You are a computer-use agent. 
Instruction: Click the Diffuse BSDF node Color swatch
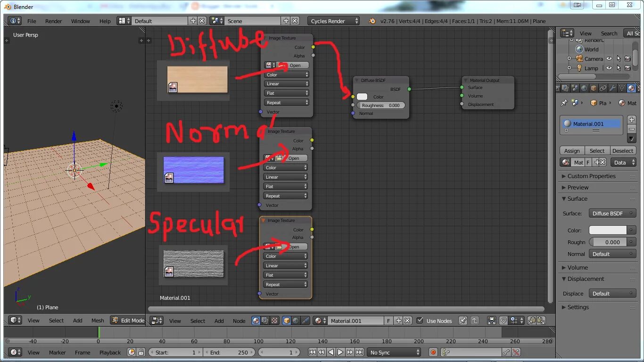(362, 97)
